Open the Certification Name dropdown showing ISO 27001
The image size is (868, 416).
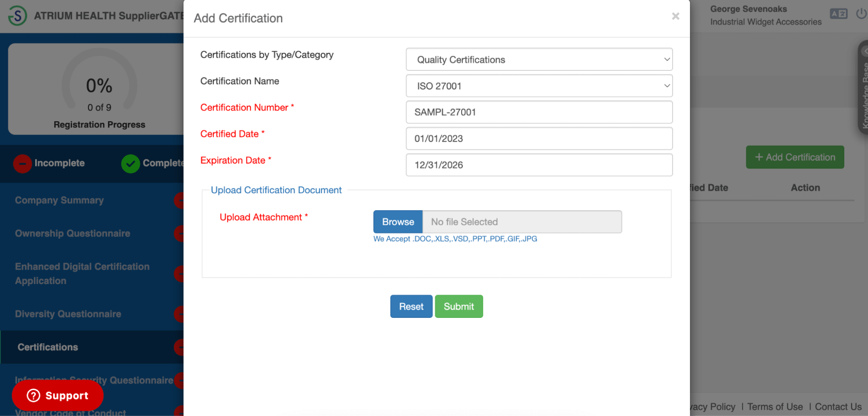pyautogui.click(x=538, y=86)
